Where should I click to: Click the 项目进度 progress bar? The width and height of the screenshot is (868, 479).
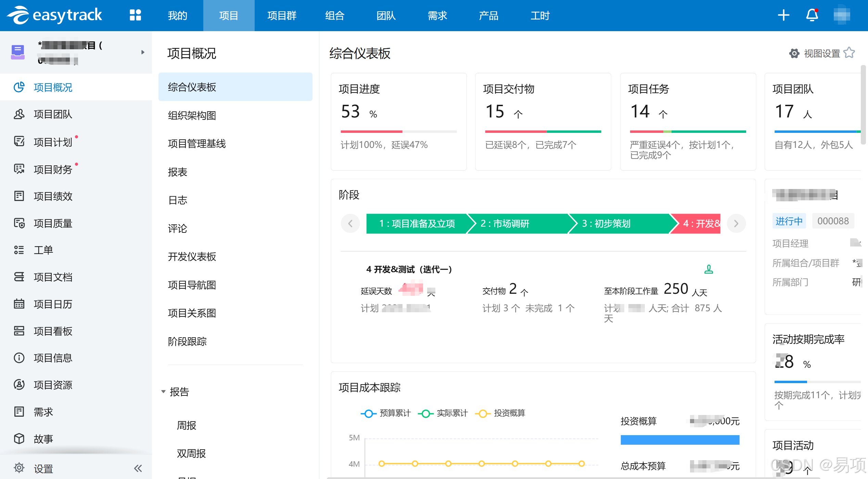tap(398, 131)
